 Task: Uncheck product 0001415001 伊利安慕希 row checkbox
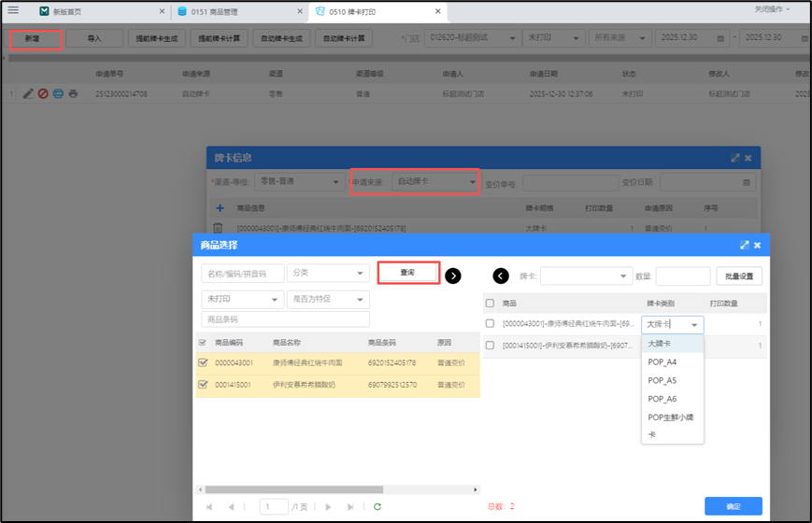point(203,384)
